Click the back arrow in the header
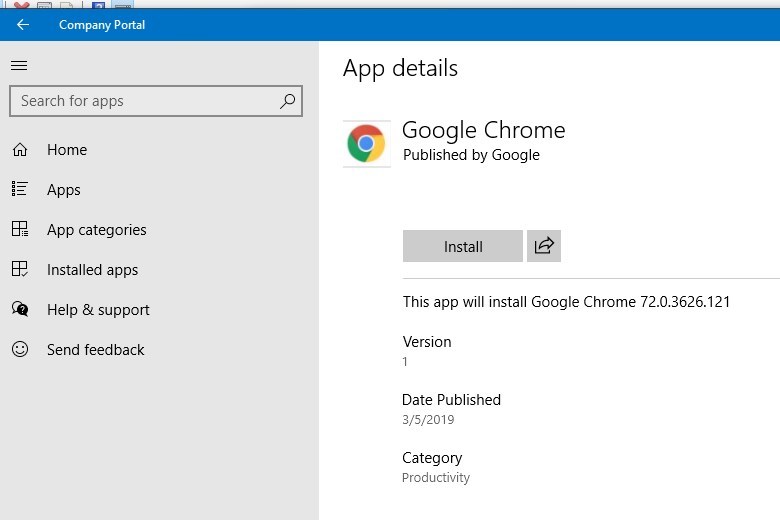 22,24
